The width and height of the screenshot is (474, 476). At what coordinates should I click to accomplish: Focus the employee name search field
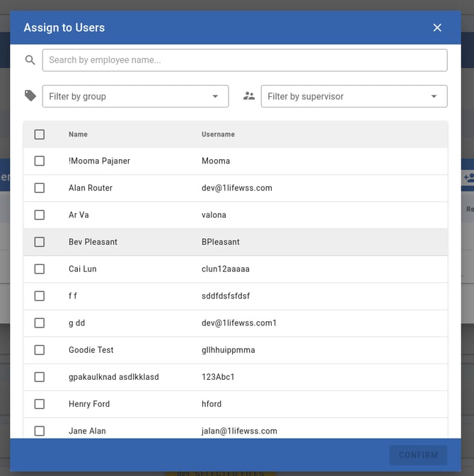244,60
